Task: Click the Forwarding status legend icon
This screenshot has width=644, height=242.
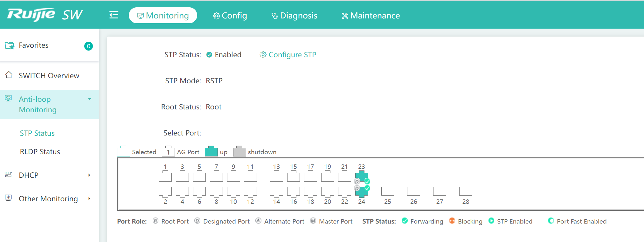Action: pyautogui.click(x=405, y=221)
